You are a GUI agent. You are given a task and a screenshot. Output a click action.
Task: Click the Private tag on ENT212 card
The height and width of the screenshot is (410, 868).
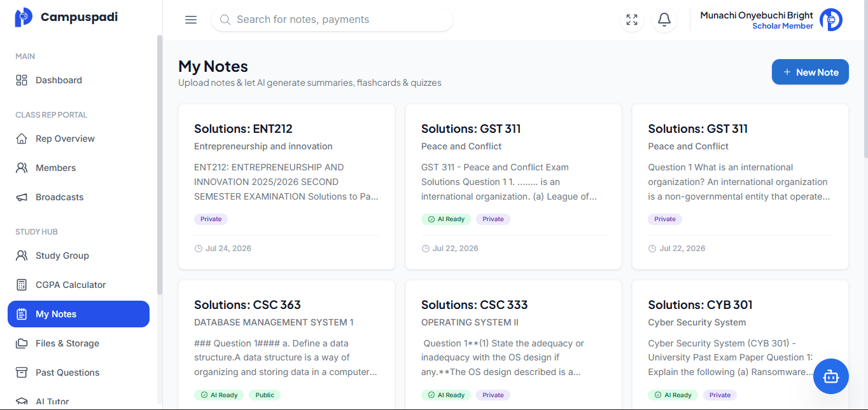[211, 219]
